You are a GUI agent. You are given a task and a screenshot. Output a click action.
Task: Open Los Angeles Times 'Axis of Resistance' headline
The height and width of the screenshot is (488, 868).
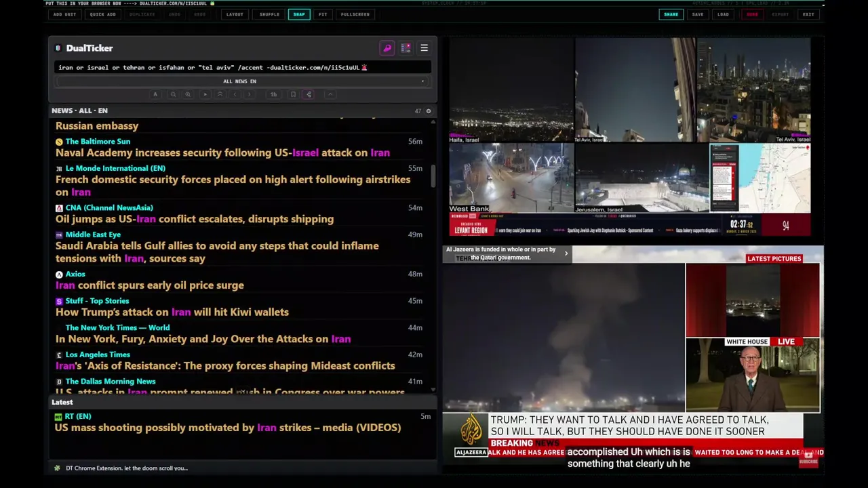click(x=225, y=366)
